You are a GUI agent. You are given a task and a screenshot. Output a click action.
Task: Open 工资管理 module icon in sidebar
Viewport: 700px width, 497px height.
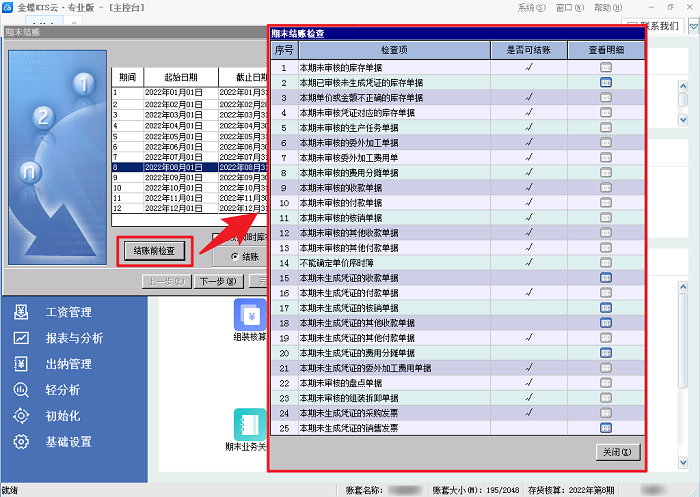[21, 312]
